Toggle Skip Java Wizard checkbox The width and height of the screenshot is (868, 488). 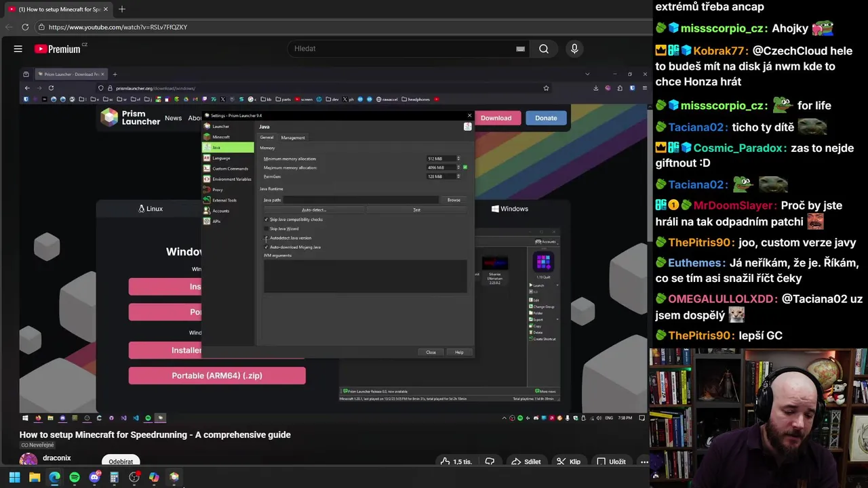point(266,229)
